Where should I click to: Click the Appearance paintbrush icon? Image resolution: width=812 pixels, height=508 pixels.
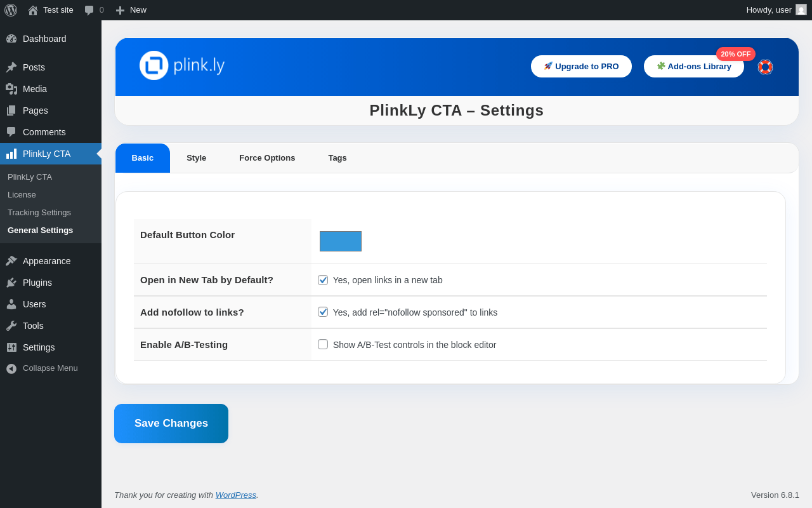11,261
